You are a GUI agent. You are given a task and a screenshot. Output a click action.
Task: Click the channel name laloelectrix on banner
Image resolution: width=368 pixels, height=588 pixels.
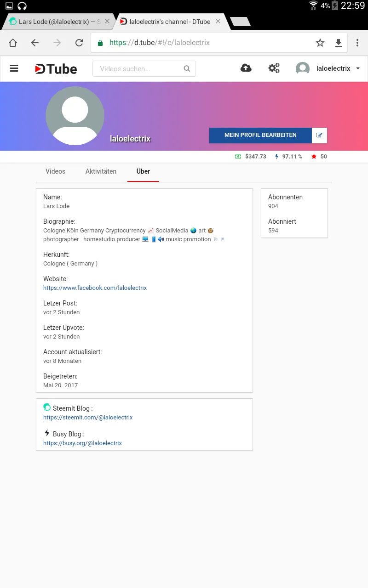click(x=130, y=139)
